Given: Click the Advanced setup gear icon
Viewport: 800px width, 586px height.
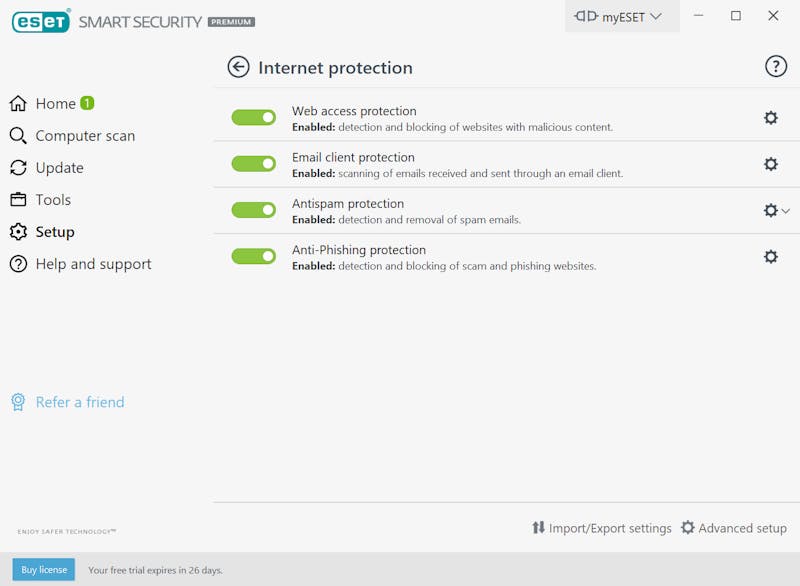Looking at the screenshot, I should pos(687,528).
